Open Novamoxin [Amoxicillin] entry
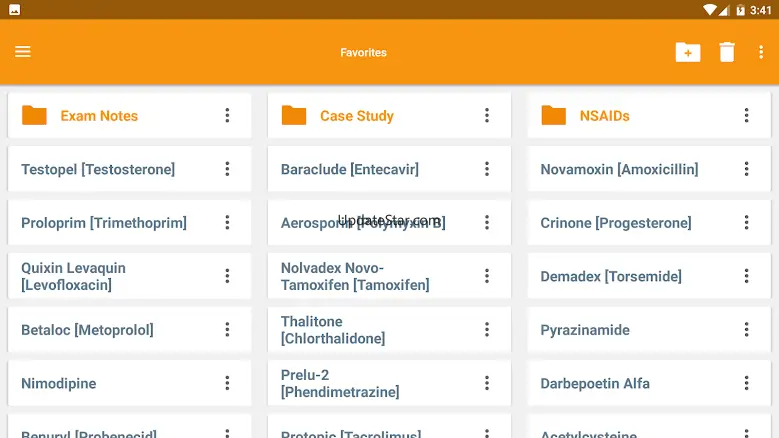Image resolution: width=779 pixels, height=438 pixels. coord(649,169)
